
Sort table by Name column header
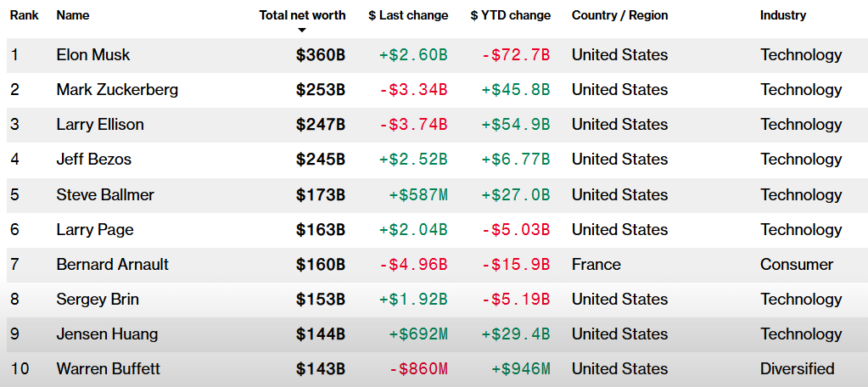[x=73, y=15]
